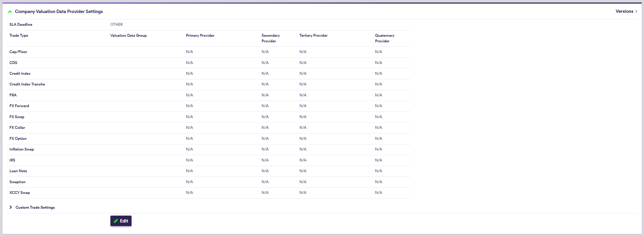
Task: Click the Quaternary Provider value for XCCY Swap
Action: pyautogui.click(x=378, y=193)
